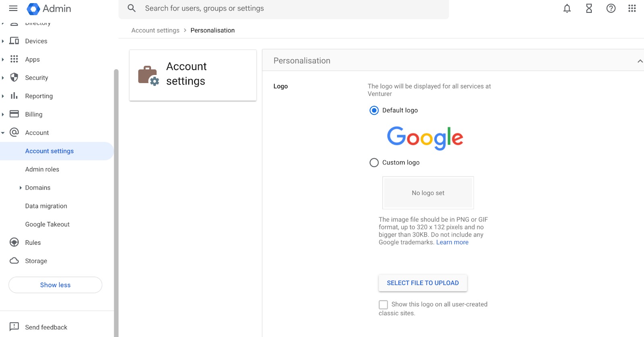This screenshot has height=337, width=644.
Task: Collapse the Personalisation panel
Action: pos(640,60)
